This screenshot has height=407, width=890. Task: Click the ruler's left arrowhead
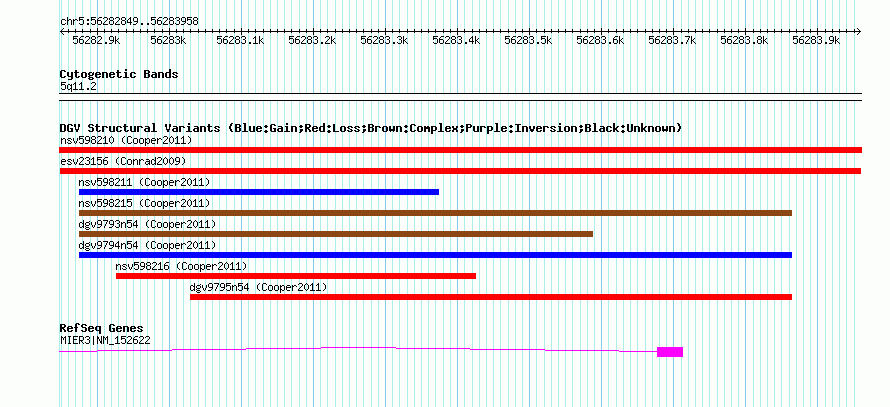(62, 32)
